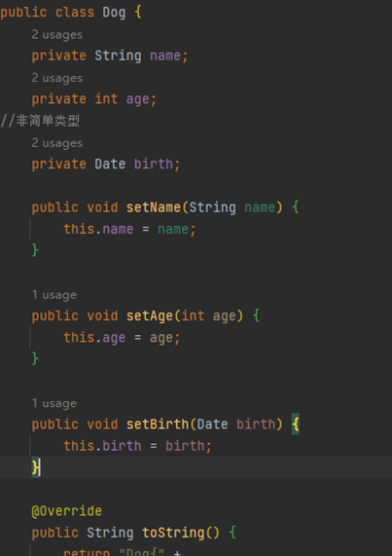The width and height of the screenshot is (392, 556).
Task: Click the closing brace of setName method
Action: click(x=35, y=250)
